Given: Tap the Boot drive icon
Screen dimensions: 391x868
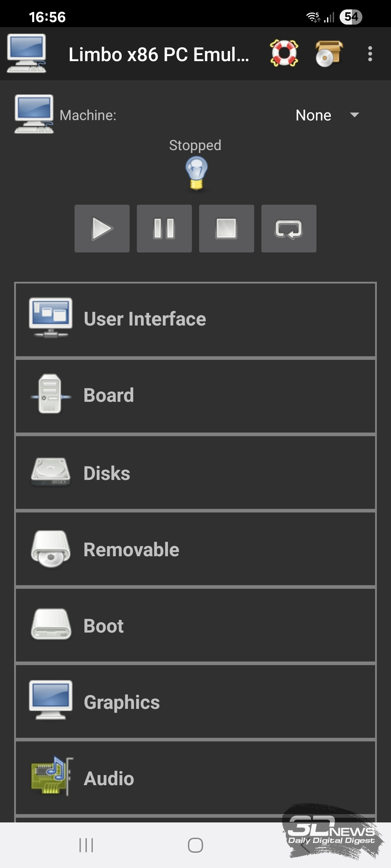Looking at the screenshot, I should point(51,625).
